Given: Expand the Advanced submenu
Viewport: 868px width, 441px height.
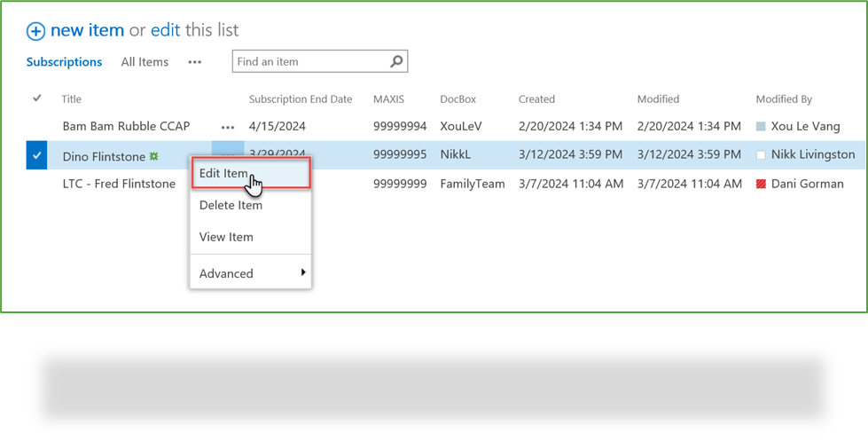Looking at the screenshot, I should 251,273.
